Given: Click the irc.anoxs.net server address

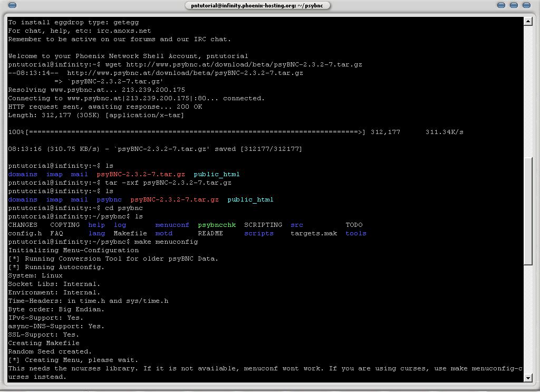Looking at the screenshot, I should click(124, 31).
